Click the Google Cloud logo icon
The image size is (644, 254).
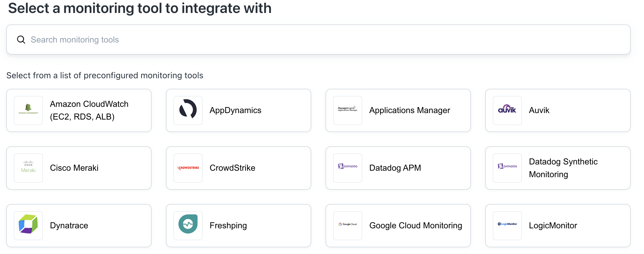tap(347, 225)
